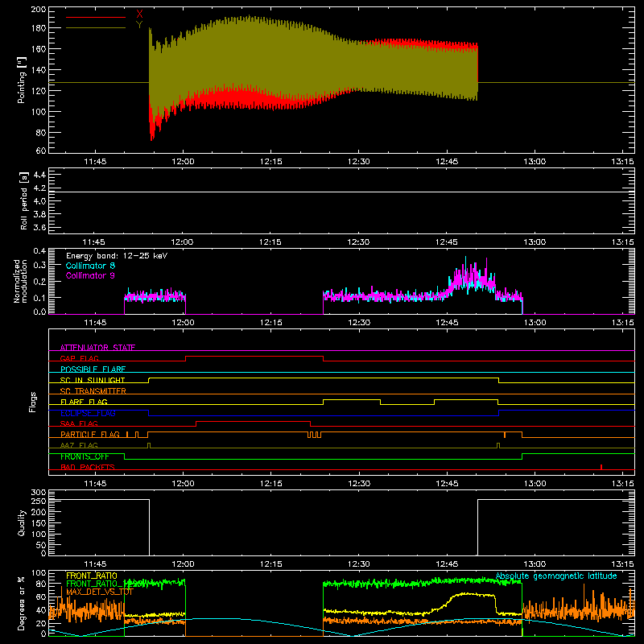Click the yellow FRONT_RATIO legend label
644x644 pixels.
pos(92,576)
